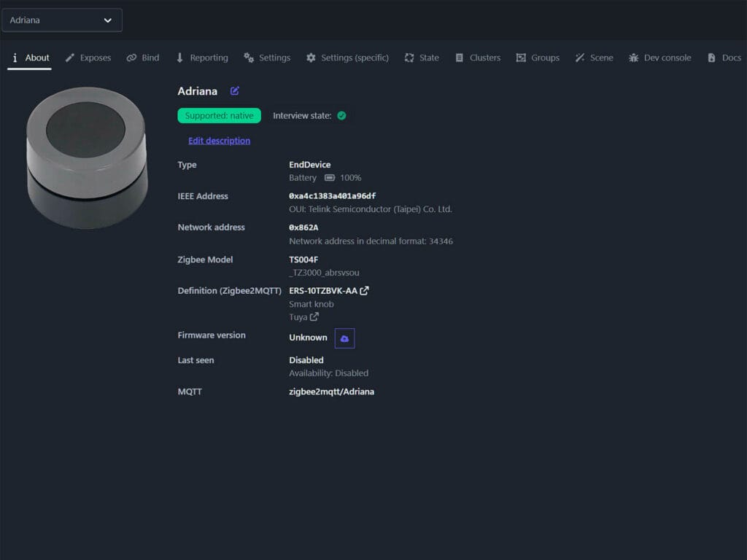Open the Reporting tab
The image size is (747, 560).
click(x=202, y=58)
